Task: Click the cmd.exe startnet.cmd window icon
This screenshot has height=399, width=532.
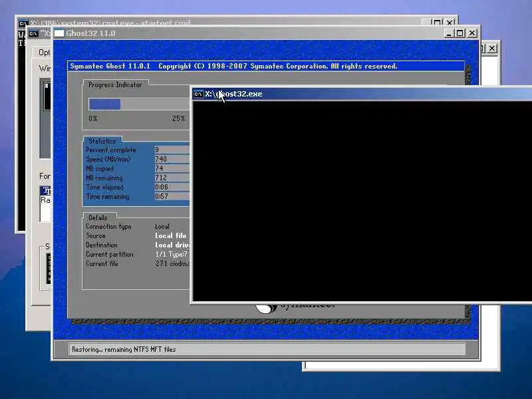Action: [x=23, y=23]
